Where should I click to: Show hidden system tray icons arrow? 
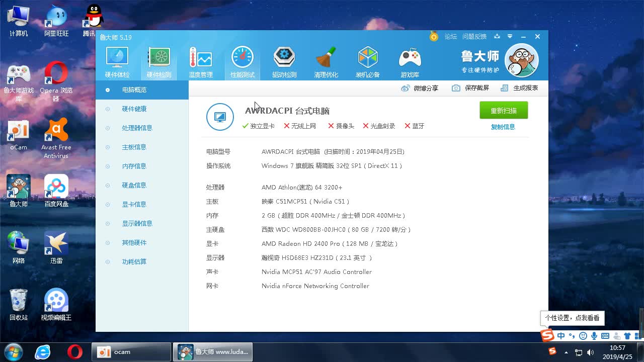click(567, 352)
